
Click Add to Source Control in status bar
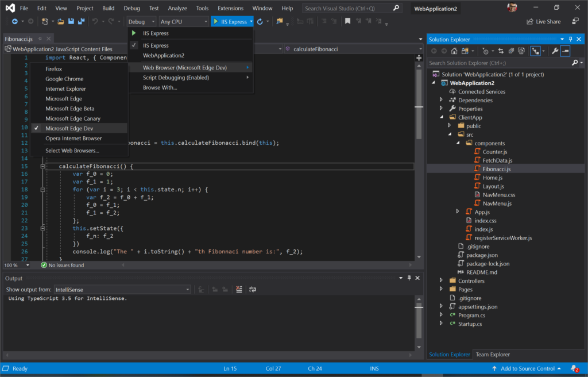tap(527, 369)
